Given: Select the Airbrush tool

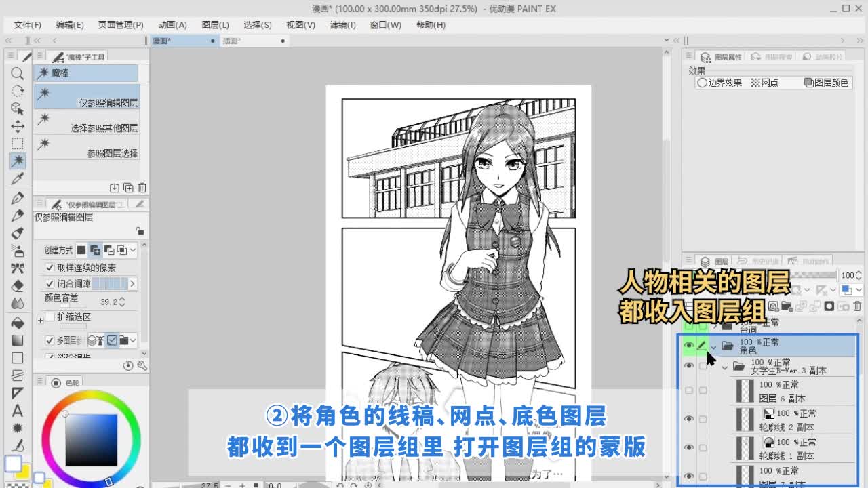Looking at the screenshot, I should (x=18, y=251).
